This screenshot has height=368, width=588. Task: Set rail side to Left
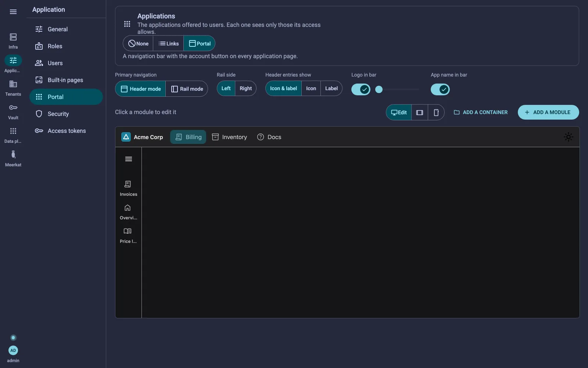tap(226, 88)
